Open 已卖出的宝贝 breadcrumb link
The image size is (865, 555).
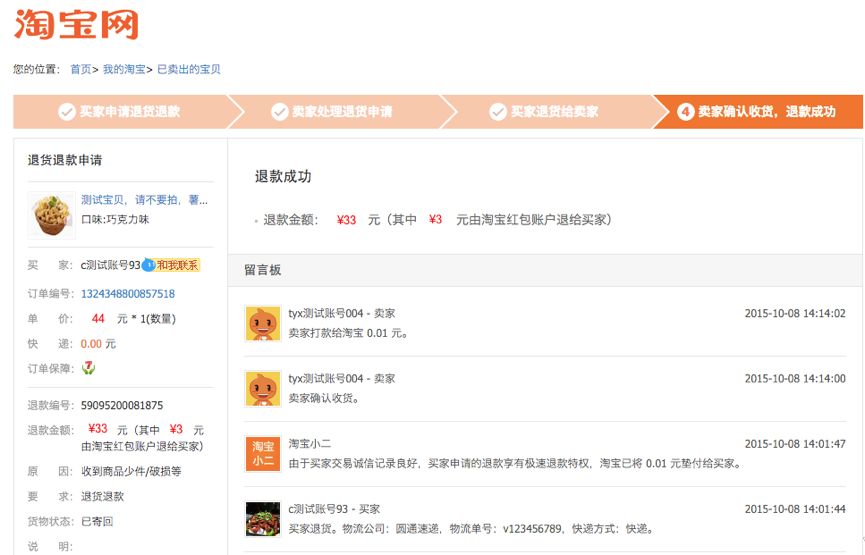pos(189,69)
